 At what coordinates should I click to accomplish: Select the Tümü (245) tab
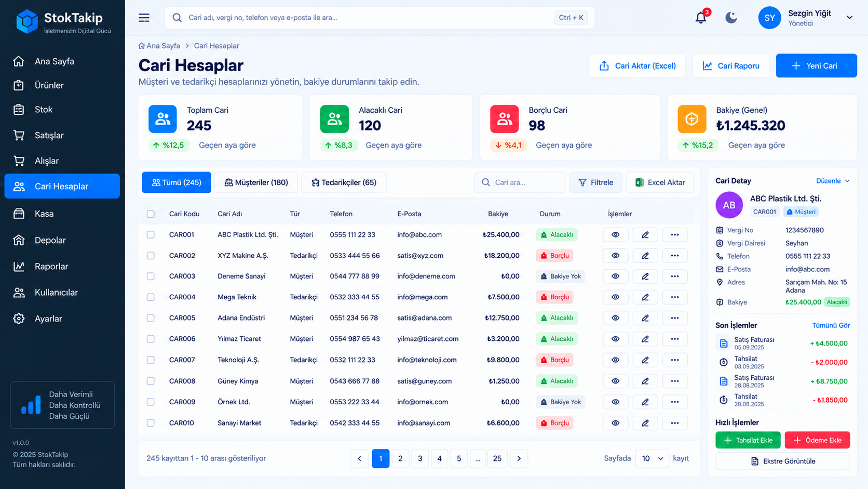click(x=177, y=182)
